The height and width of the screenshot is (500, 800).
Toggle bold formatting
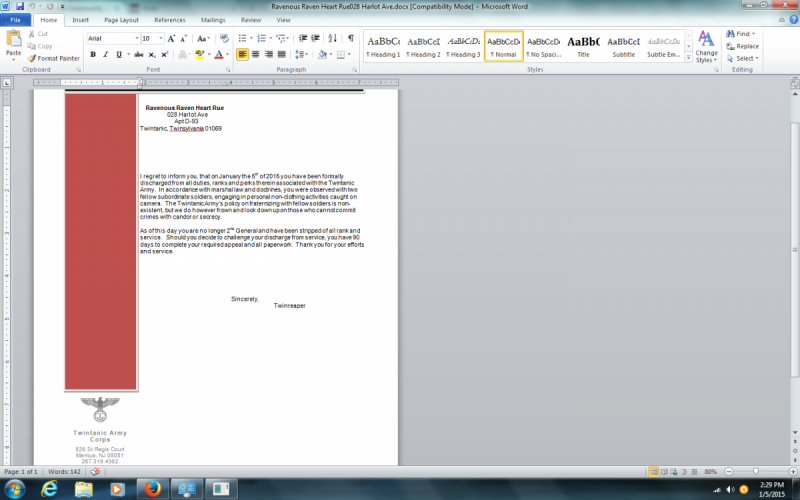pos(92,54)
